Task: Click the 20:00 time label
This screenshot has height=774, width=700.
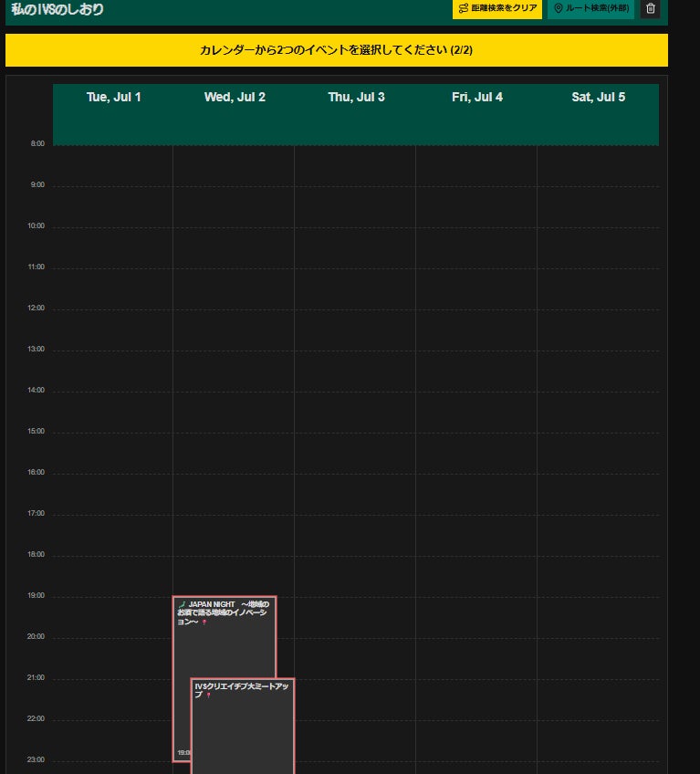Action: [x=36, y=636]
